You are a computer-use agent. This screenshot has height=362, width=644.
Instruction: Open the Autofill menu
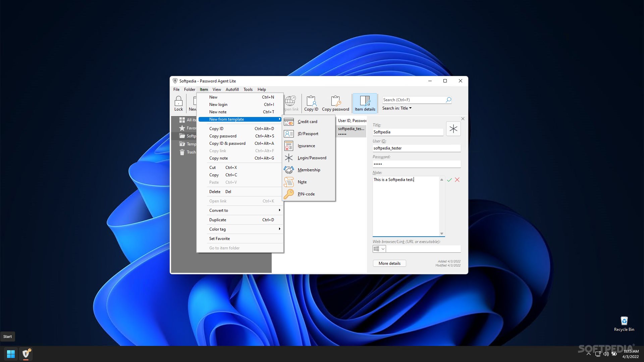232,89
